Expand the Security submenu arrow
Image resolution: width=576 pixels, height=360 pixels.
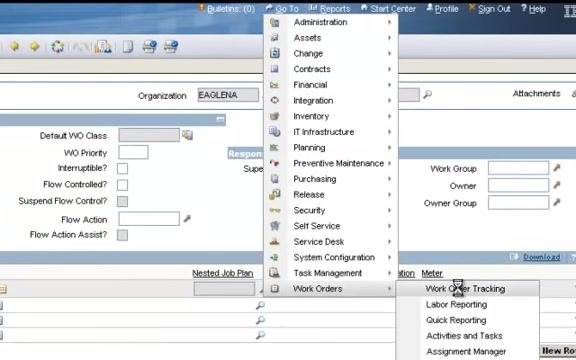[x=389, y=210]
